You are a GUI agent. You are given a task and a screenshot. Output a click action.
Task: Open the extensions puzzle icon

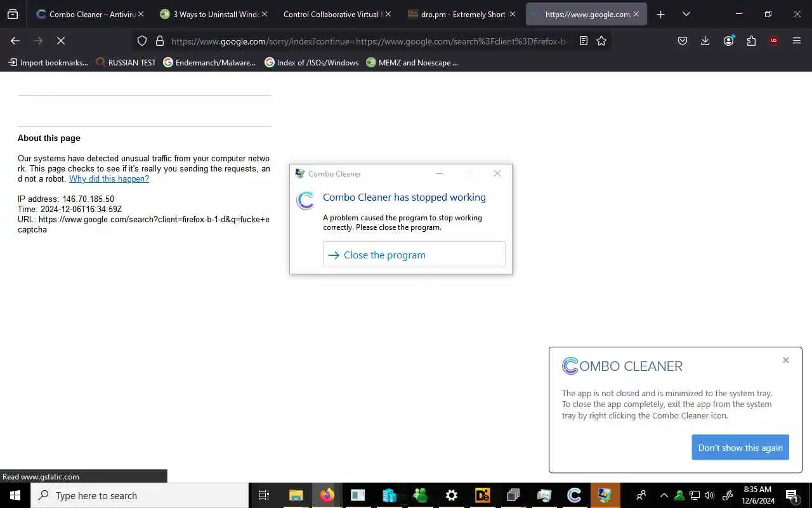pyautogui.click(x=751, y=41)
